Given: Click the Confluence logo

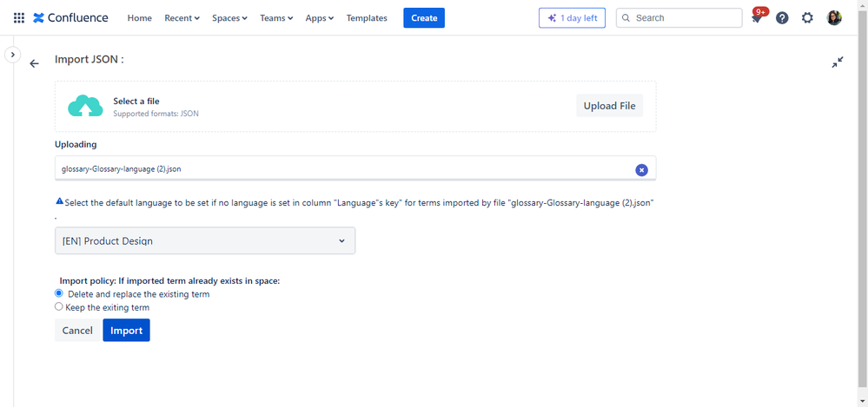Looking at the screenshot, I should point(70,17).
